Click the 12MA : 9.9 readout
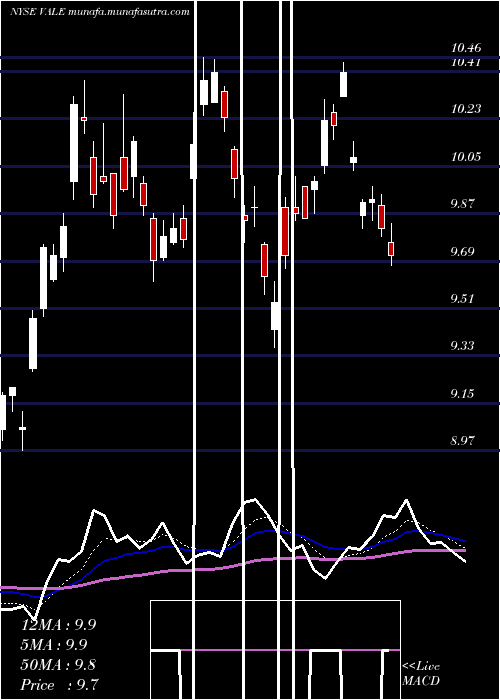500x700 pixels. point(58,625)
